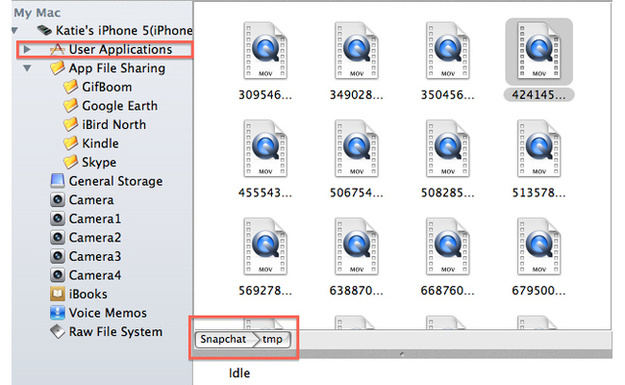Click the Camera2 item's camera icon
The height and width of the screenshot is (385, 625).
pos(57,237)
